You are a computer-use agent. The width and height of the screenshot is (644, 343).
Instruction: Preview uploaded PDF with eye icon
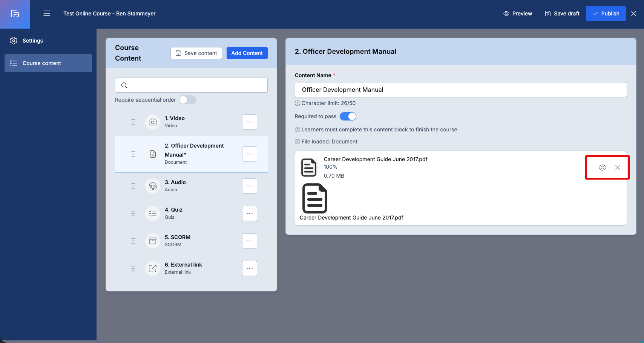coord(603,168)
